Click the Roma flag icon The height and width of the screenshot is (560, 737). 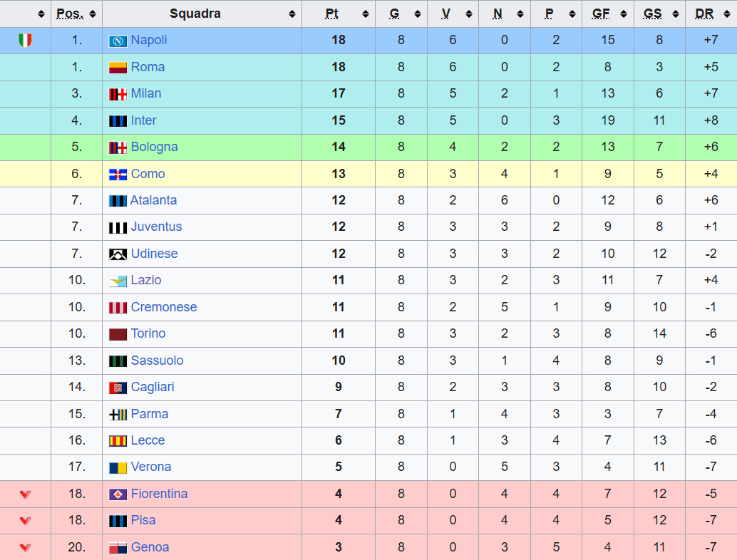click(118, 68)
